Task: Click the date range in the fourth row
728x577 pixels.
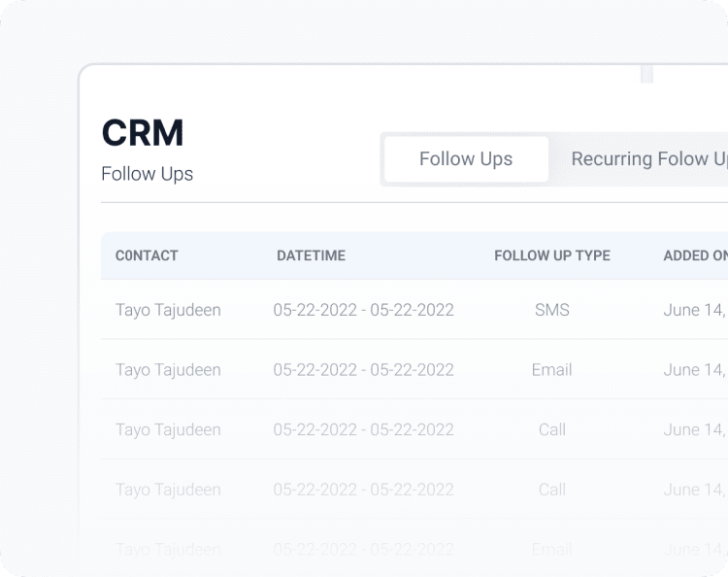Action: coord(363,490)
